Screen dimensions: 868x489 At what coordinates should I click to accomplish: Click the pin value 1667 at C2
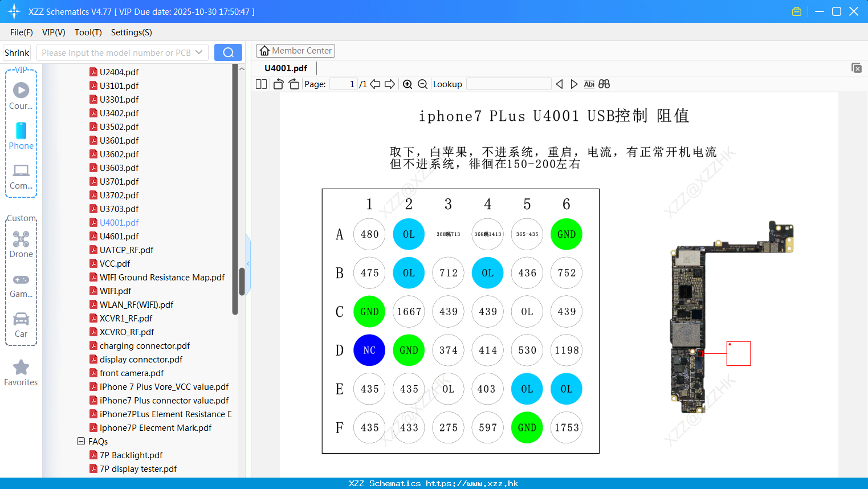pyautogui.click(x=409, y=311)
